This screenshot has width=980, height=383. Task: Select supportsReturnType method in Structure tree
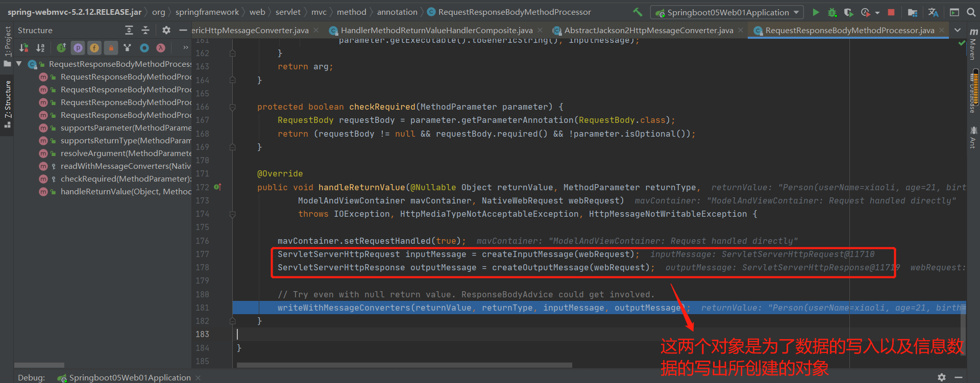click(115, 141)
